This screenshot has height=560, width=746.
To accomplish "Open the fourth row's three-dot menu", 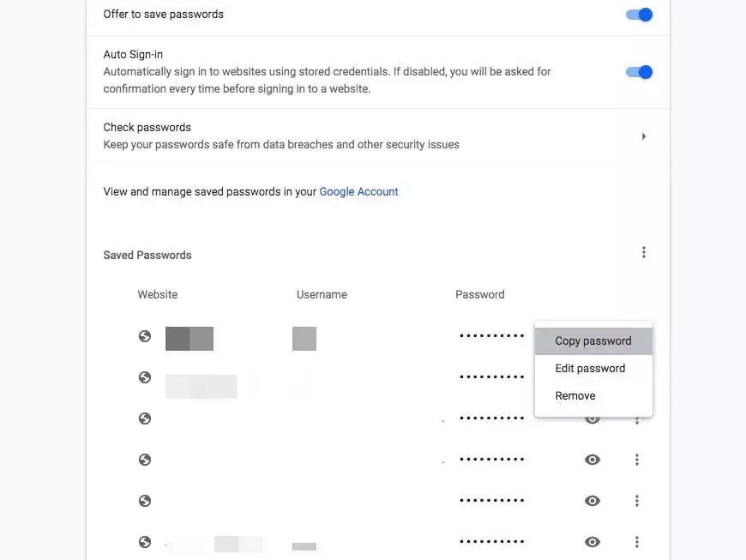I will (637, 460).
